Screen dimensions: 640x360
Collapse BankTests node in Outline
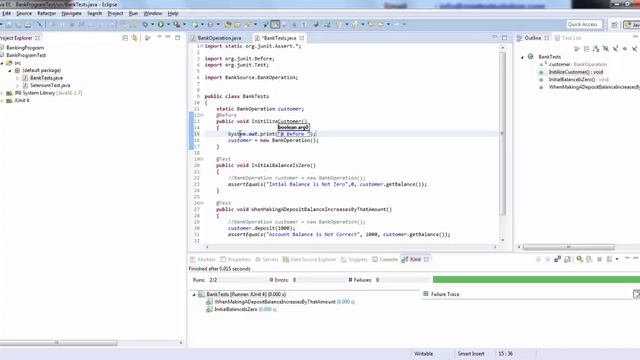tap(522, 57)
